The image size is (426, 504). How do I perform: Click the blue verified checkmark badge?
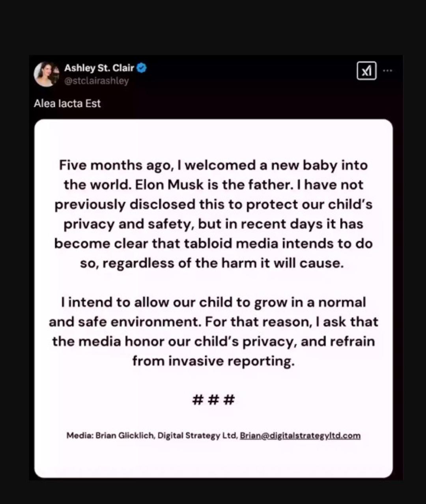tap(142, 68)
